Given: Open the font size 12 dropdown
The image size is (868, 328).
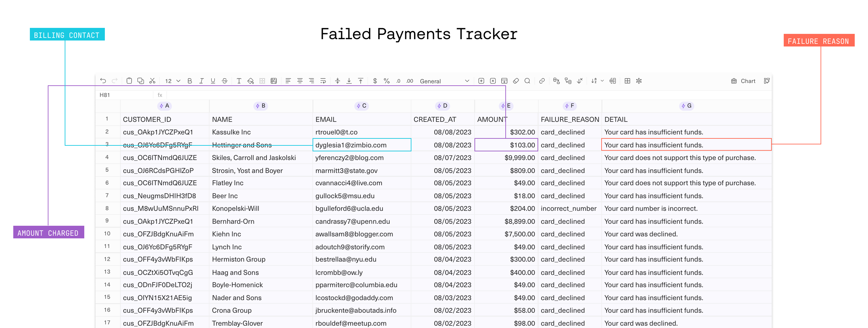Looking at the screenshot, I should point(173,81).
